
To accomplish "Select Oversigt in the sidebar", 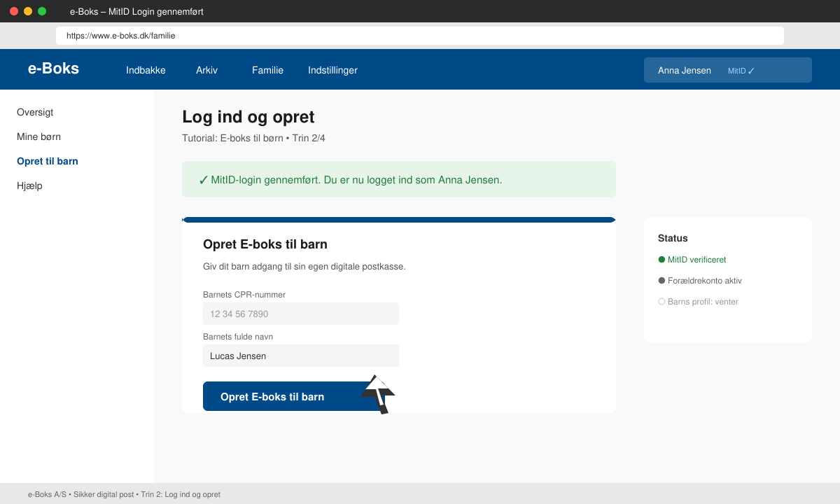I will (35, 112).
